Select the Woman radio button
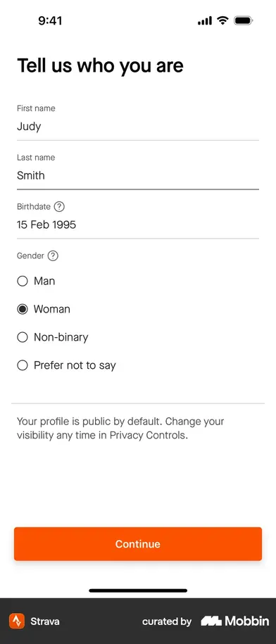276x644 pixels. pos(23,309)
